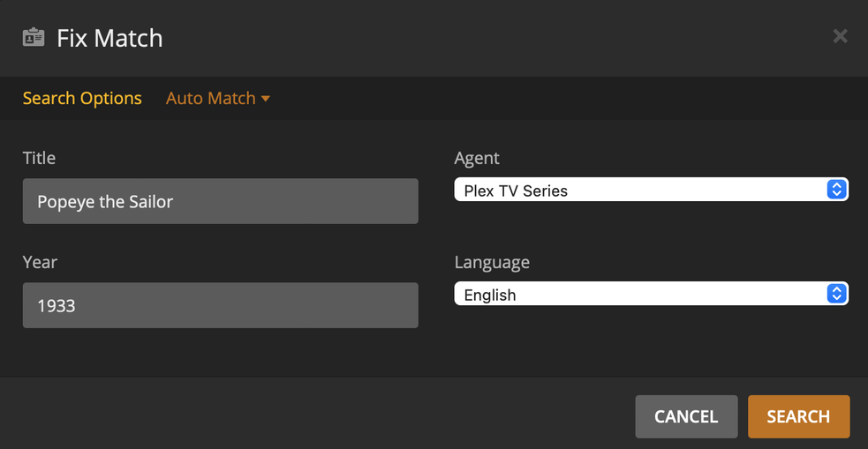Click the caret arrow beside Auto Match
This screenshot has width=868, height=449.
(x=265, y=98)
